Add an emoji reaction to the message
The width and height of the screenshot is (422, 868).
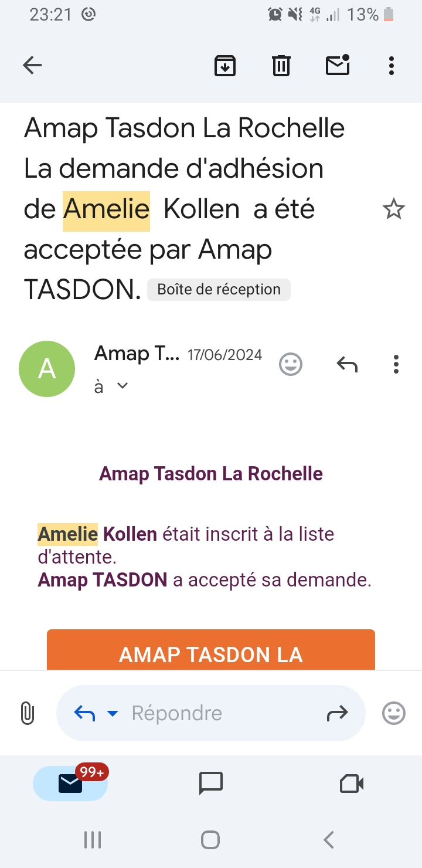tap(290, 364)
